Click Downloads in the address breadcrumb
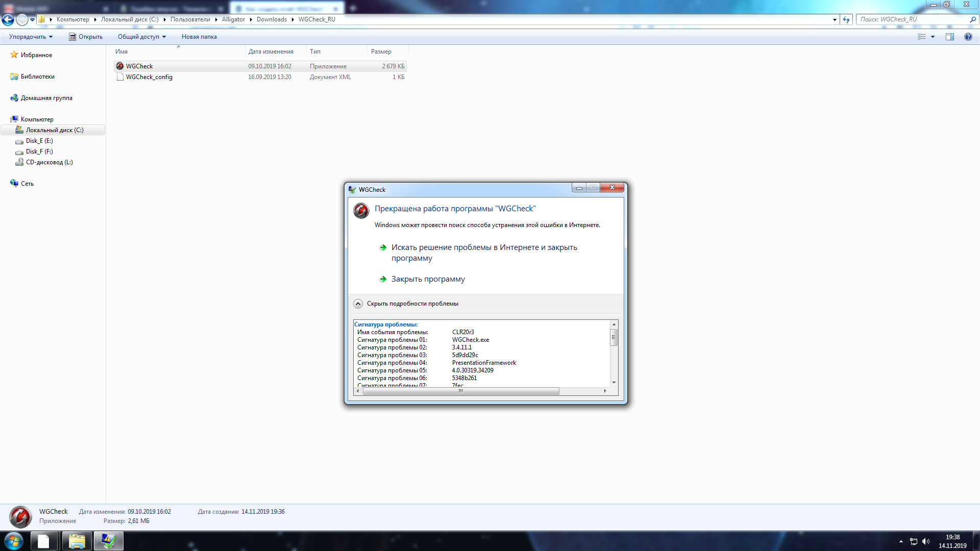The width and height of the screenshot is (980, 551). [272, 19]
